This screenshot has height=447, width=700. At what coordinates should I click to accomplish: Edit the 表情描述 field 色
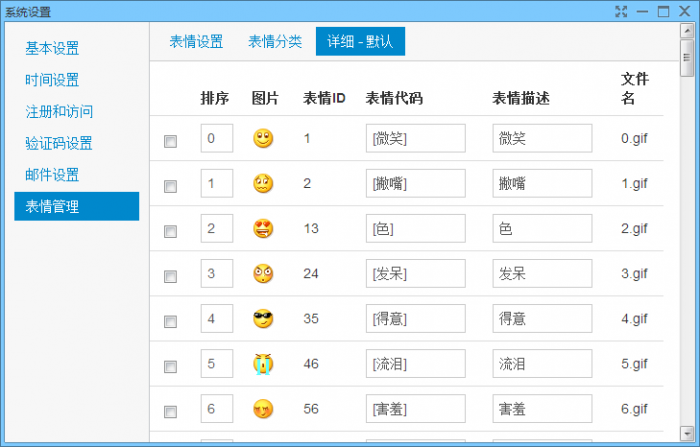pos(542,229)
